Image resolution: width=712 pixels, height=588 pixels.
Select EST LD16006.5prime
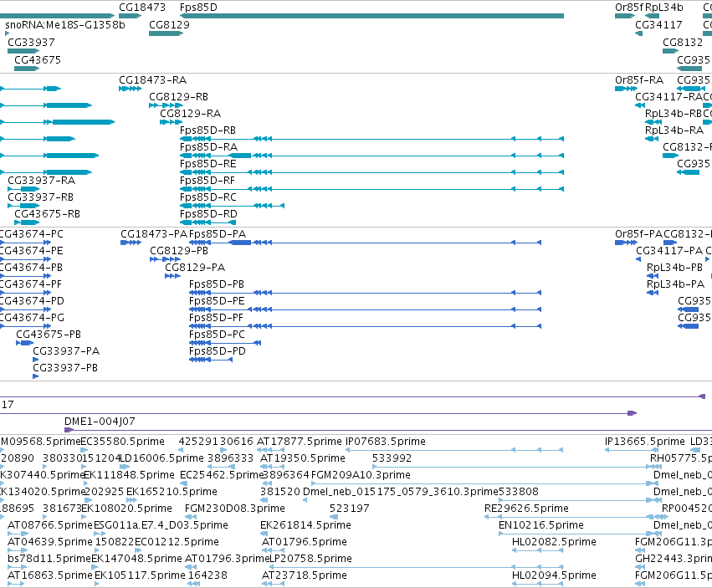click(x=161, y=458)
